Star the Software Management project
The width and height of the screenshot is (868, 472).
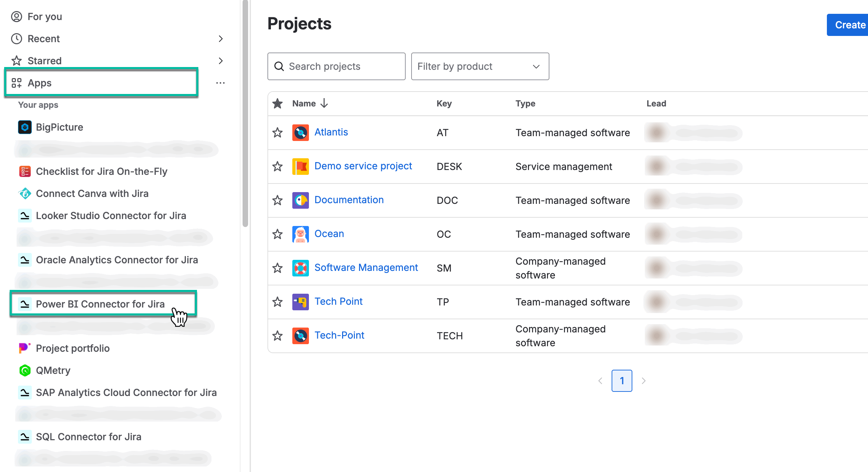pyautogui.click(x=277, y=268)
